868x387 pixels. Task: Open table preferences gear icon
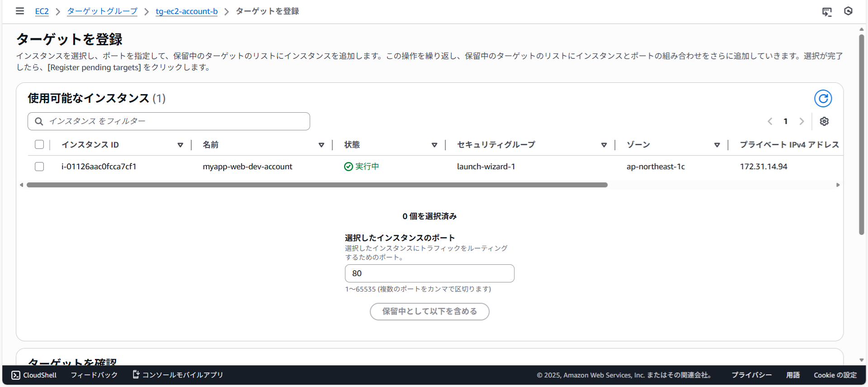pyautogui.click(x=824, y=121)
